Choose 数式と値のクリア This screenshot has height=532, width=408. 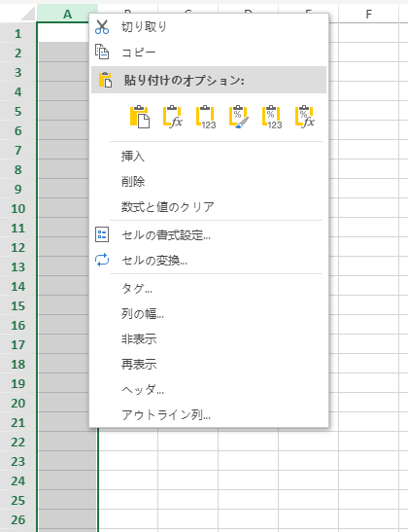(209, 206)
